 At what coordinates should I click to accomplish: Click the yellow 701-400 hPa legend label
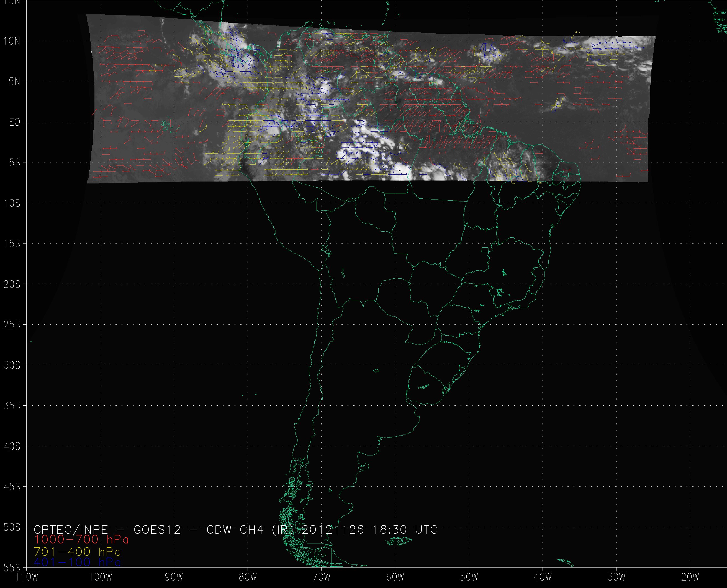click(x=78, y=551)
